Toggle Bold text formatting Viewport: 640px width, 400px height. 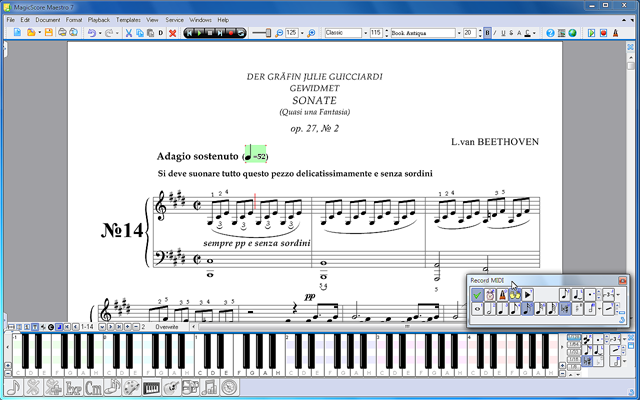487,33
